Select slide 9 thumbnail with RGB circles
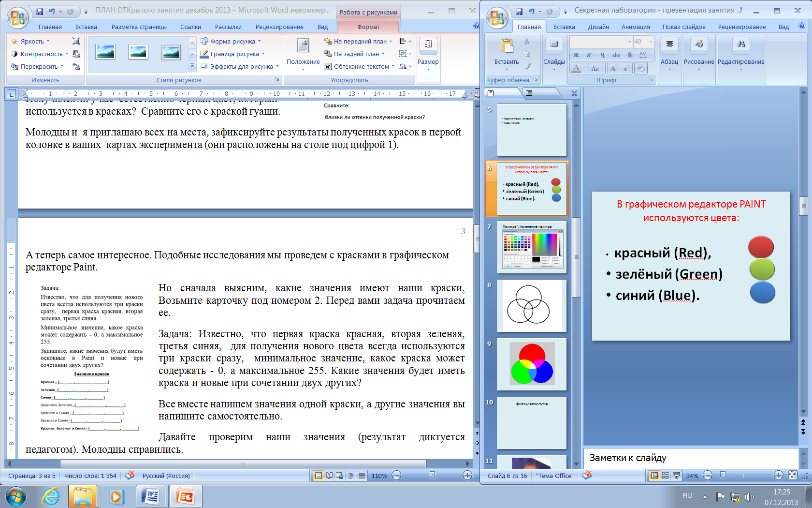The height and width of the screenshot is (508, 812). 532,364
